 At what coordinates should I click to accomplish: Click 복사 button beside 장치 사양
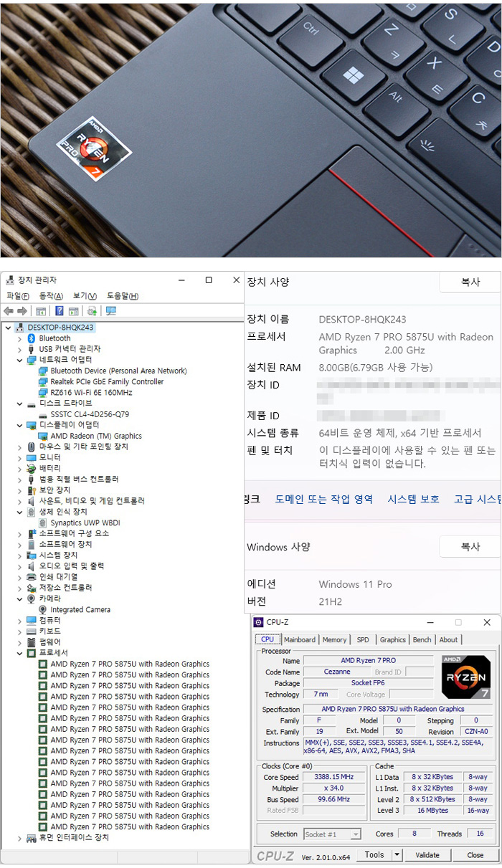pos(470,282)
